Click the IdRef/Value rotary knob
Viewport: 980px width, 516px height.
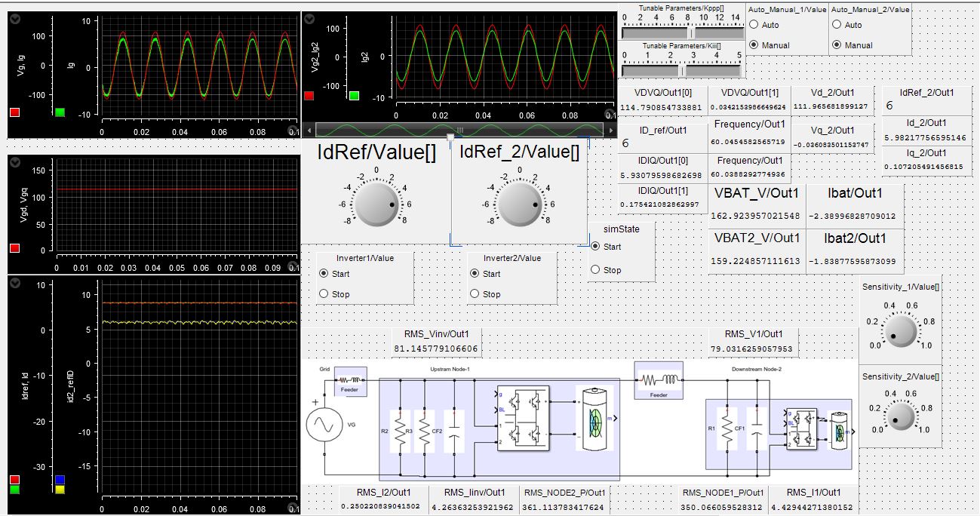[x=376, y=205]
